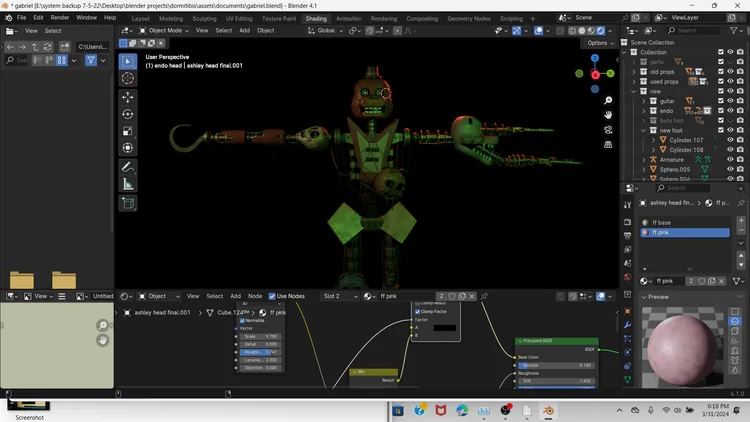Image resolution: width=750 pixels, height=422 pixels.
Task: Open the node editor Object type dropdown
Action: coord(159,296)
